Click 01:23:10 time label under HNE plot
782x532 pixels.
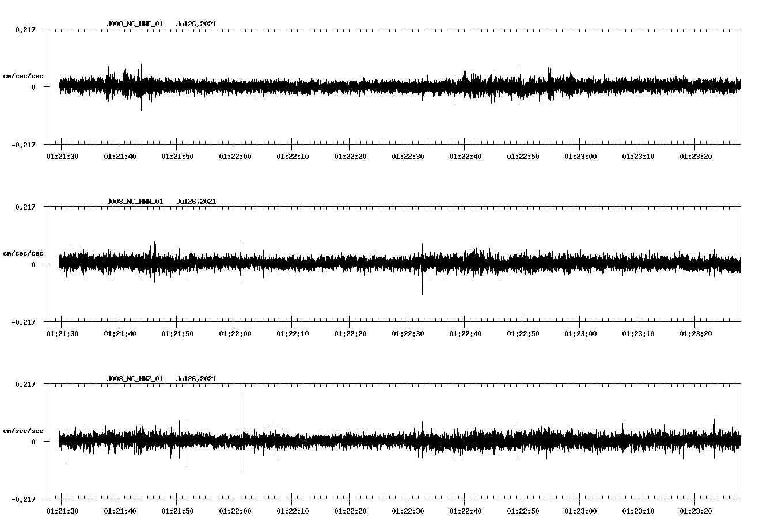click(637, 156)
